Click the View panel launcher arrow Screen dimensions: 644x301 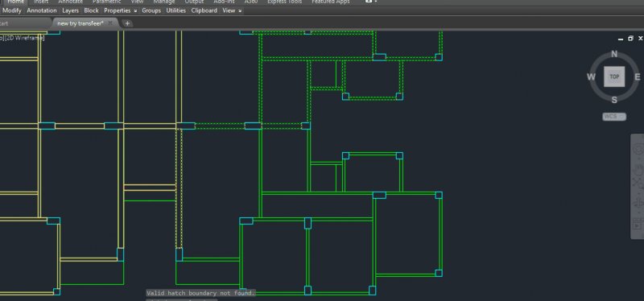point(240,11)
